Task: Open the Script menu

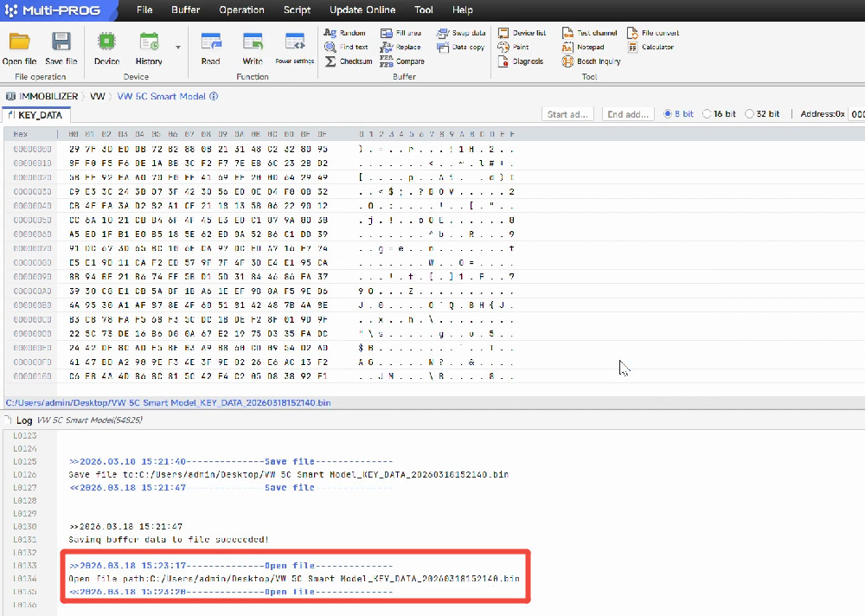Action: (297, 10)
